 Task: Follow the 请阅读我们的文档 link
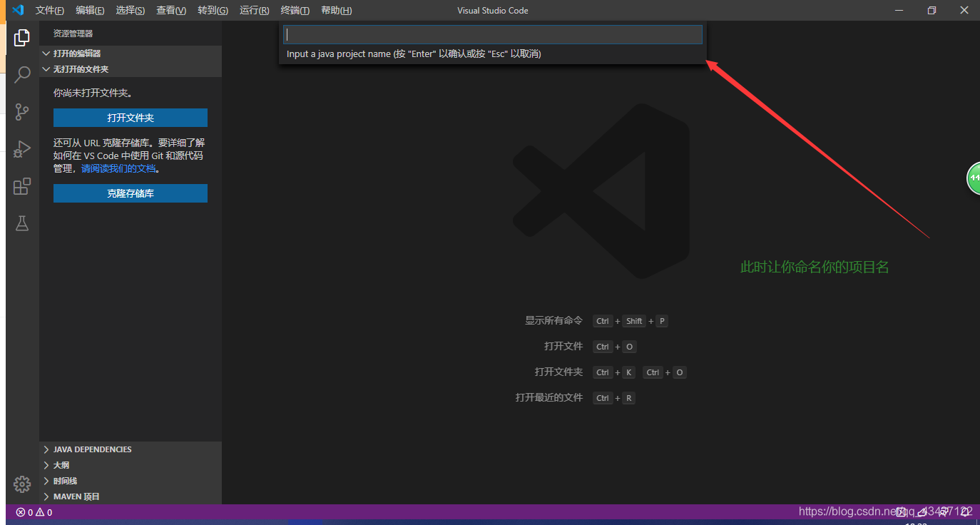coord(118,169)
